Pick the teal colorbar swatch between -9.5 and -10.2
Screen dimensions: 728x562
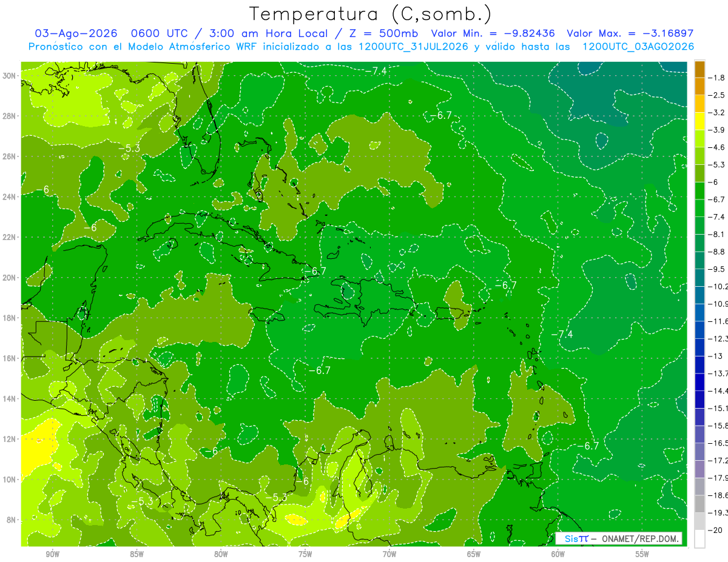699,278
